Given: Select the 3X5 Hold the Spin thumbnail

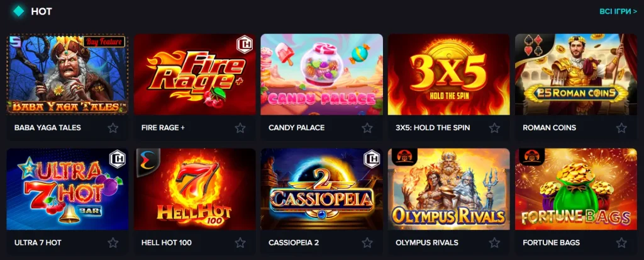Looking at the screenshot, I should click(449, 74).
